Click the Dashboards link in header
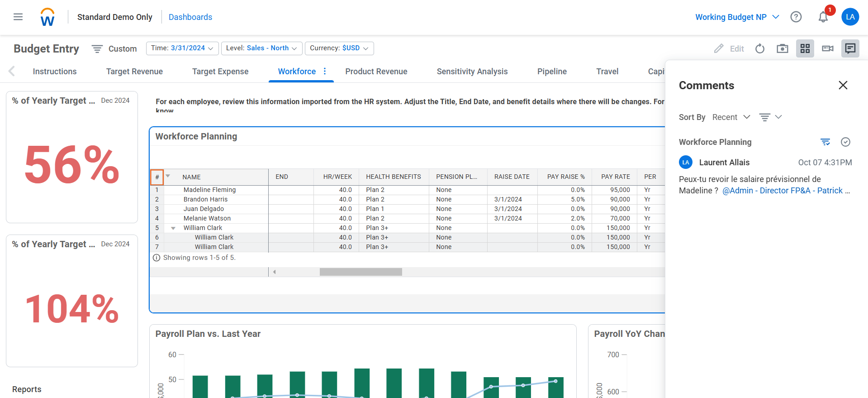This screenshot has width=868, height=398. click(x=190, y=17)
